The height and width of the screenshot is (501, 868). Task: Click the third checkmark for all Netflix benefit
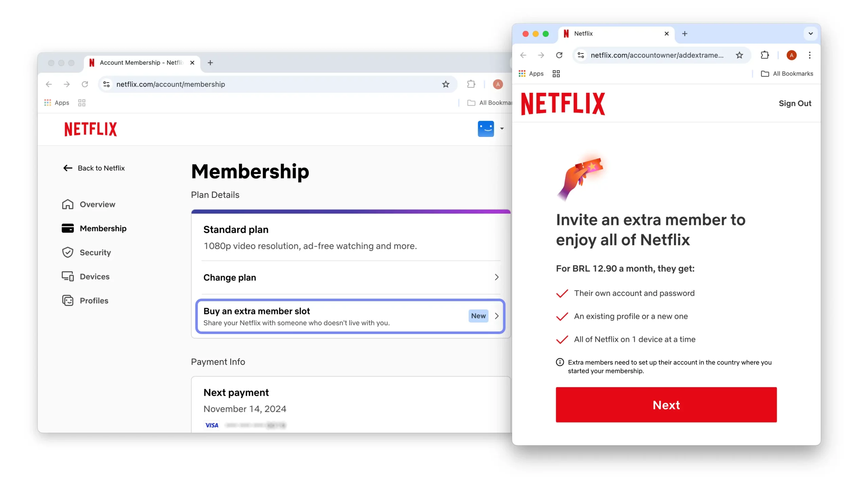point(561,339)
